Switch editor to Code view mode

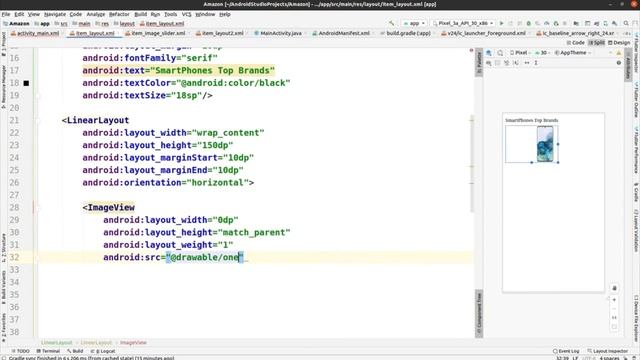point(576,43)
